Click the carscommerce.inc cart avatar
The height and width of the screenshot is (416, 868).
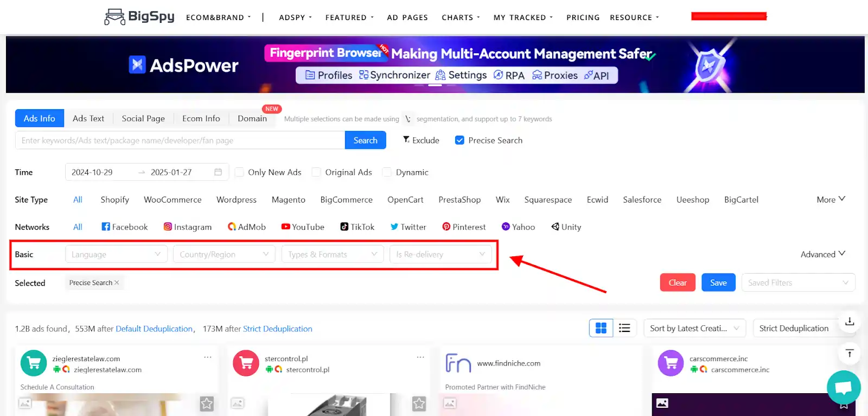(x=671, y=363)
